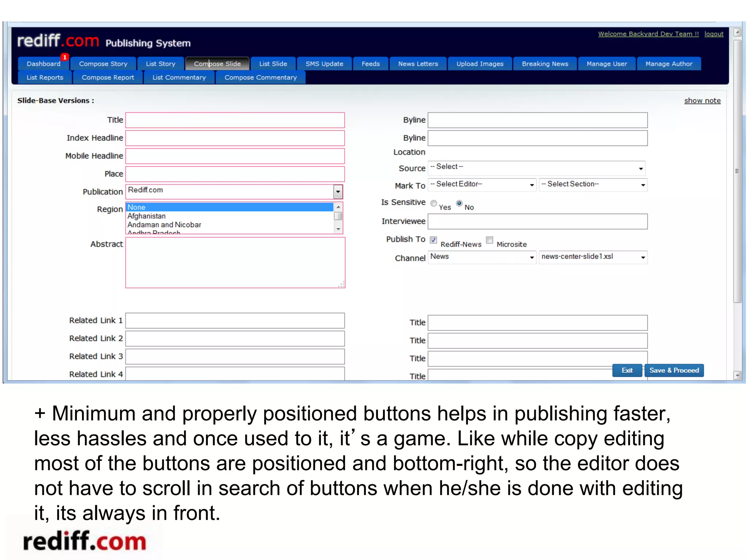Screen dimensions: 747x560
Task: Open the News Letters tab
Action: (418, 64)
